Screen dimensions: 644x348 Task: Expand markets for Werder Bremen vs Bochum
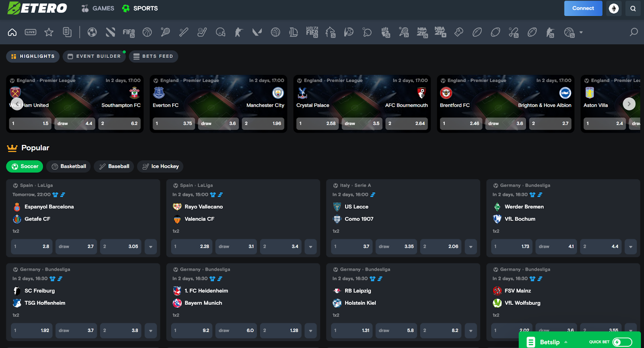[631, 247]
